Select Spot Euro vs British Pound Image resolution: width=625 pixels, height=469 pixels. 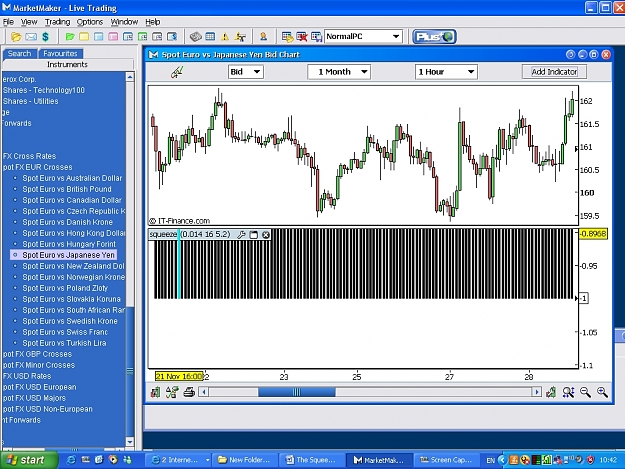67,189
